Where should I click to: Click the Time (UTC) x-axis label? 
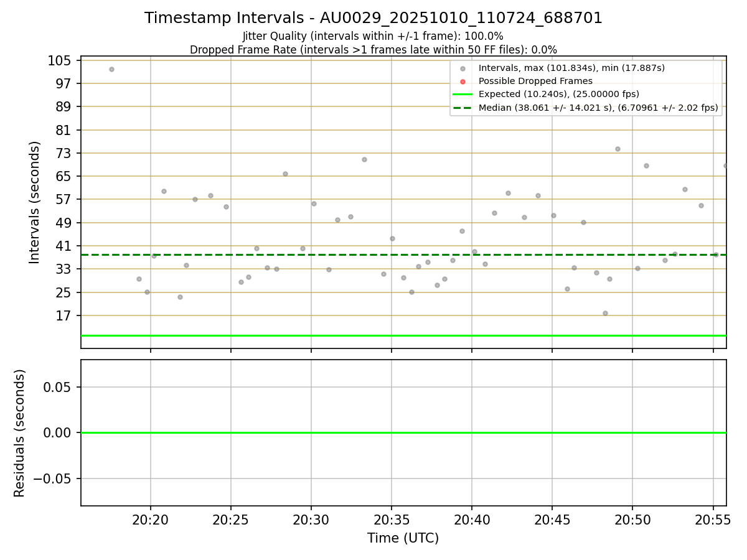tap(403, 538)
